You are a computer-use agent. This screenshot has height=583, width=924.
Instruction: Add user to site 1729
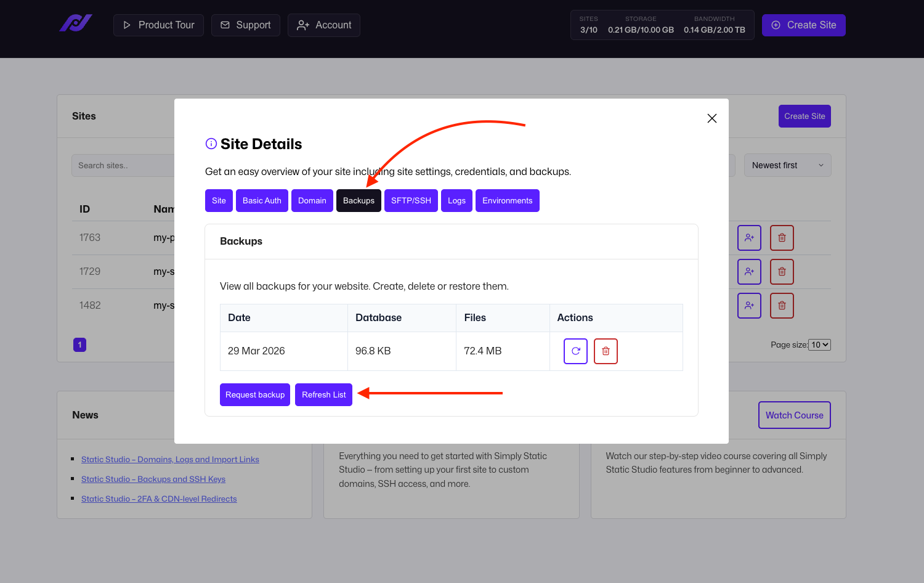coord(749,272)
